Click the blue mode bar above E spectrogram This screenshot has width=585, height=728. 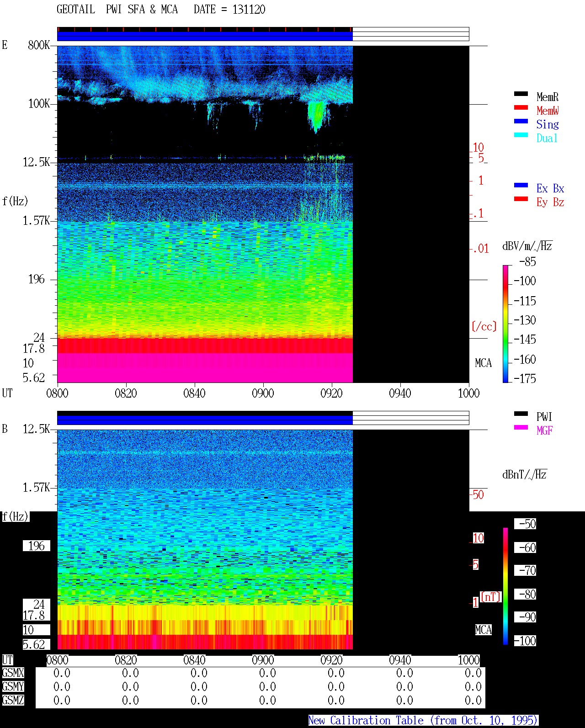(x=205, y=36)
